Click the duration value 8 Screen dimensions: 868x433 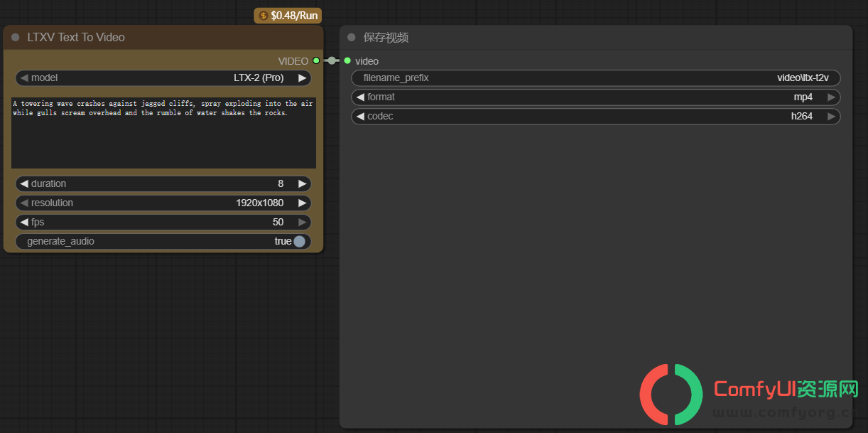[281, 183]
